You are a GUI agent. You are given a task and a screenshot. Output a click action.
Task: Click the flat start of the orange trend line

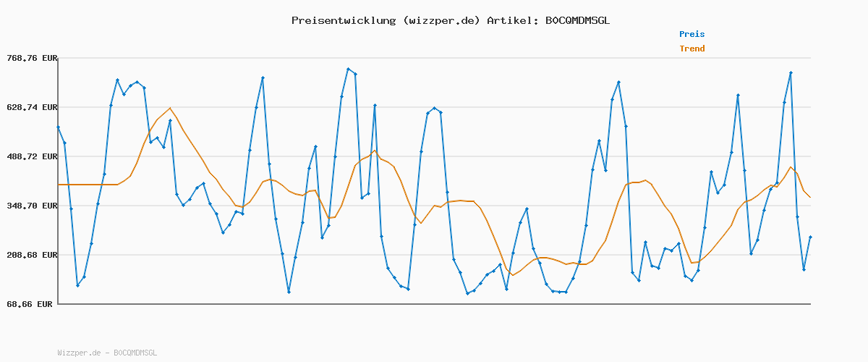point(87,185)
